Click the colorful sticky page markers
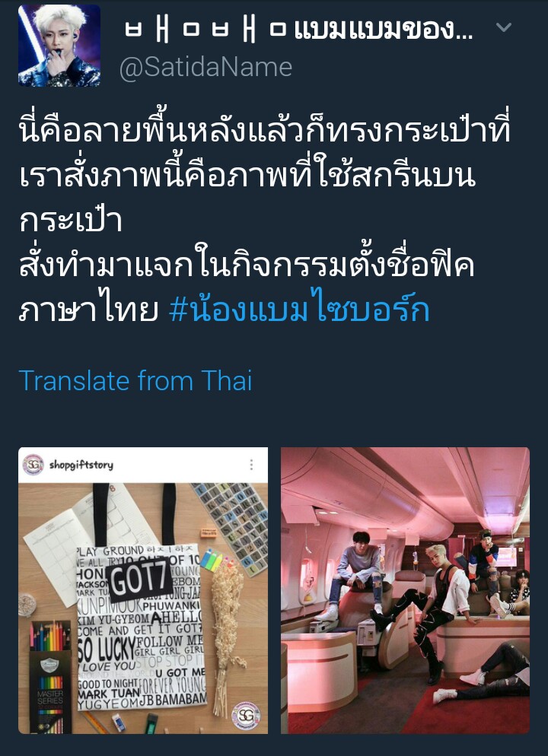 pos(212,561)
